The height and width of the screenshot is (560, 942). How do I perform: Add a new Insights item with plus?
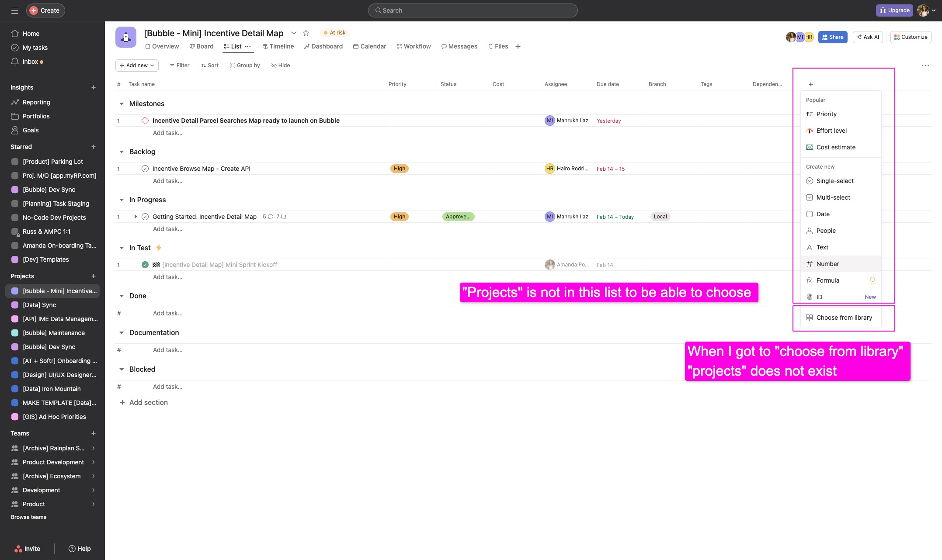tap(94, 87)
